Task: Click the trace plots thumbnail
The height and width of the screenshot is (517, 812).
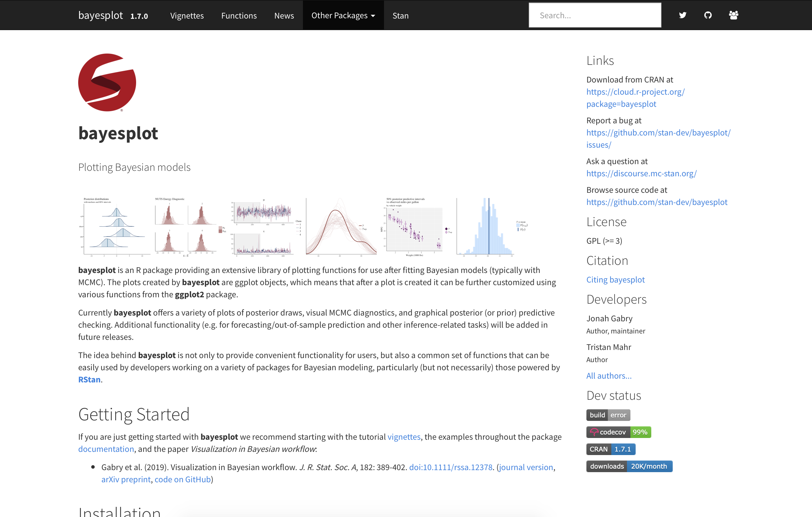Action: point(266,228)
